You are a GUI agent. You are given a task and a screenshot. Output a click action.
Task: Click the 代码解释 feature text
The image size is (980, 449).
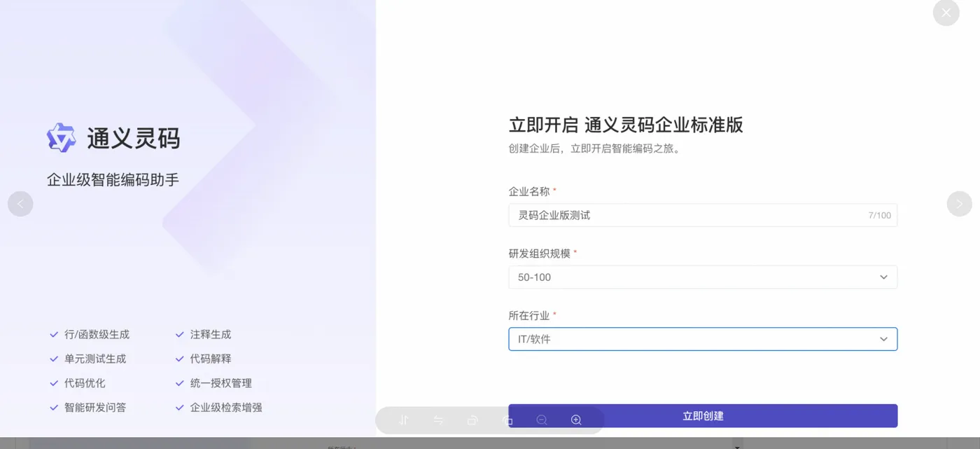(x=211, y=359)
